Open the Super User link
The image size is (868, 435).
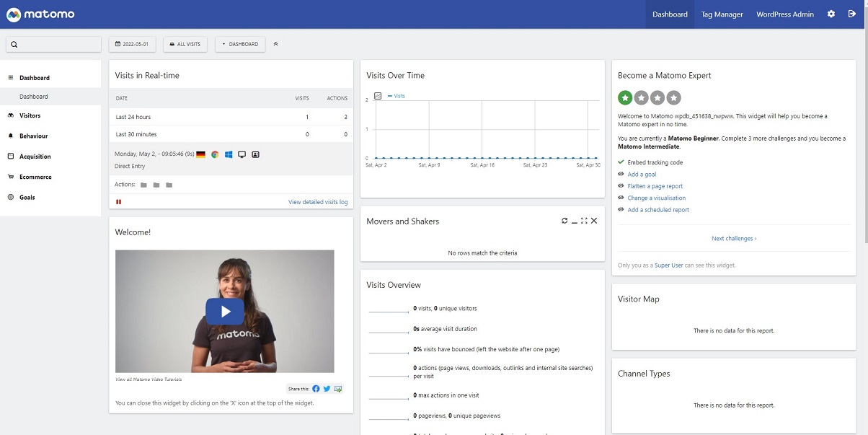pos(668,265)
